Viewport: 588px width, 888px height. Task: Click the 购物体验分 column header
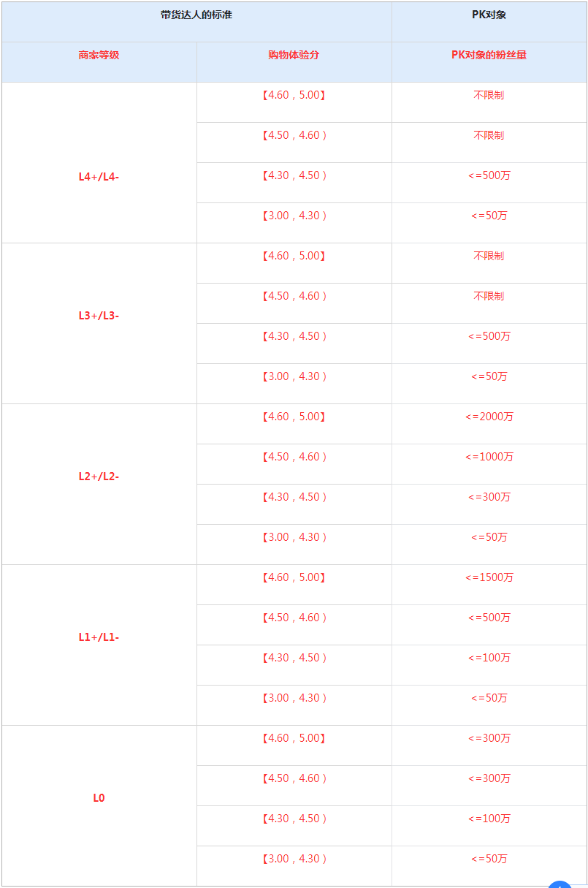click(x=294, y=56)
